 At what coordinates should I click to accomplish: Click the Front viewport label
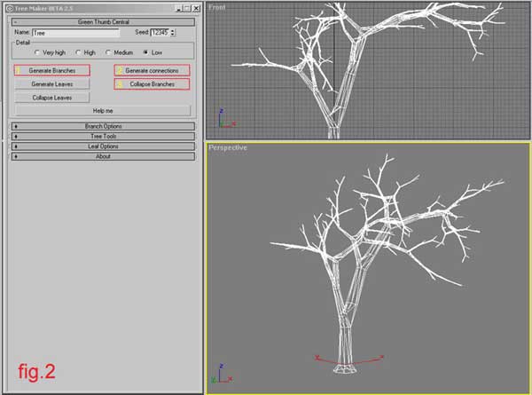click(x=216, y=7)
